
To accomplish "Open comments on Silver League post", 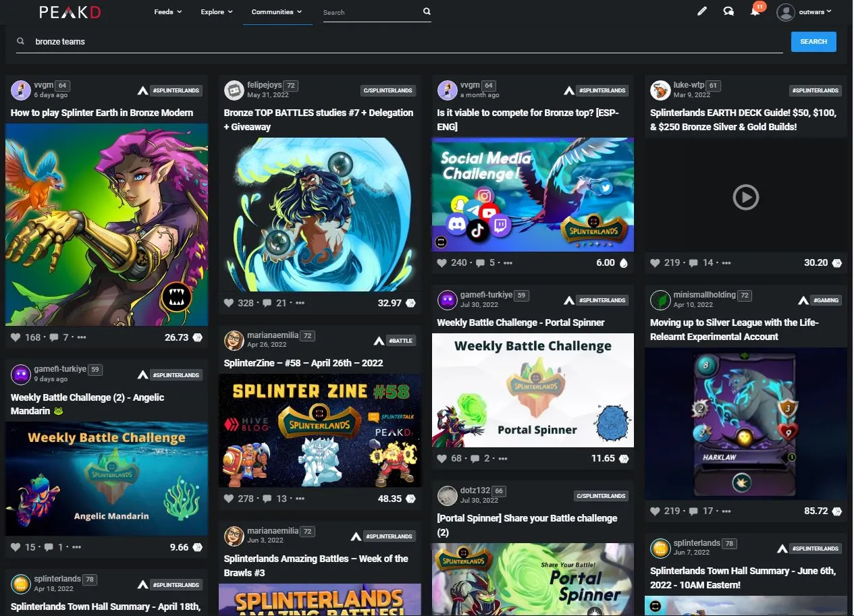I will coord(694,511).
